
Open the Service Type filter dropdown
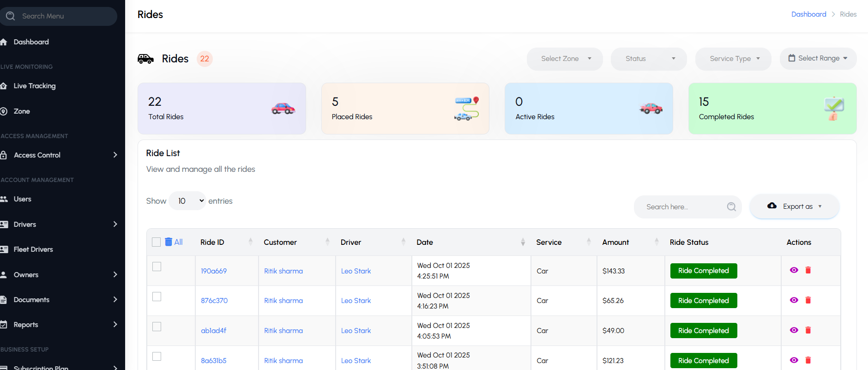pos(733,59)
